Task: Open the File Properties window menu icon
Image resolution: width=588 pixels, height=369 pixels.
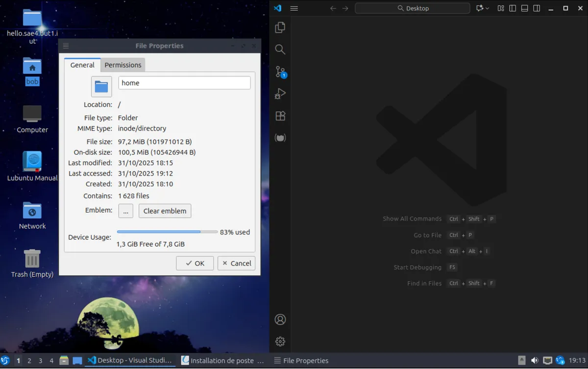Action: pyautogui.click(x=66, y=46)
